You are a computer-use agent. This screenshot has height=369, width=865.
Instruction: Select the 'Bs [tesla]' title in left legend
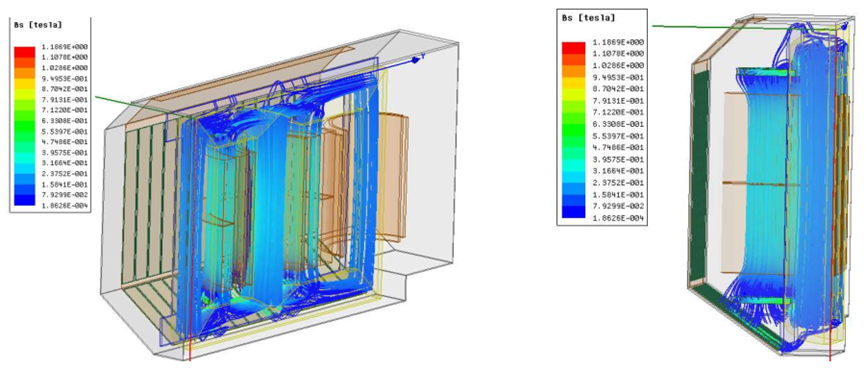(38, 25)
